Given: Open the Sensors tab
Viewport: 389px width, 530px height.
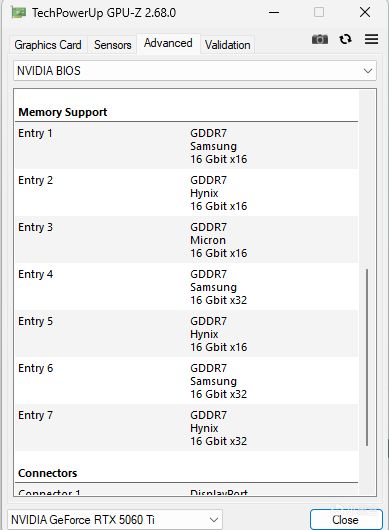Looking at the screenshot, I should [x=113, y=45].
